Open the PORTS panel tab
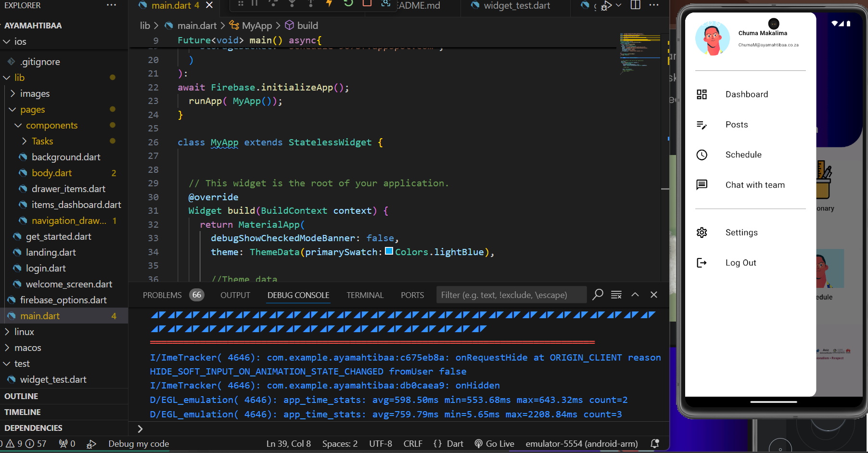Screen dimensions: 868x453 (412, 295)
